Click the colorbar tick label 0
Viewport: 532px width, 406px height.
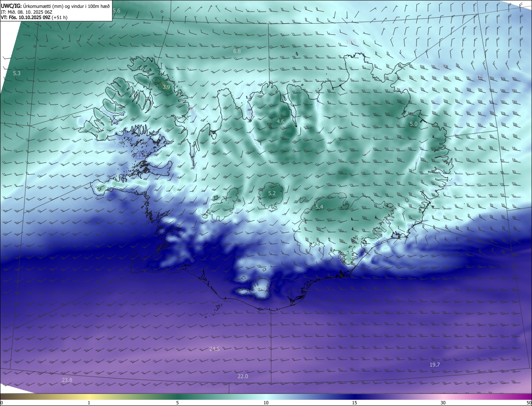pos(1,403)
